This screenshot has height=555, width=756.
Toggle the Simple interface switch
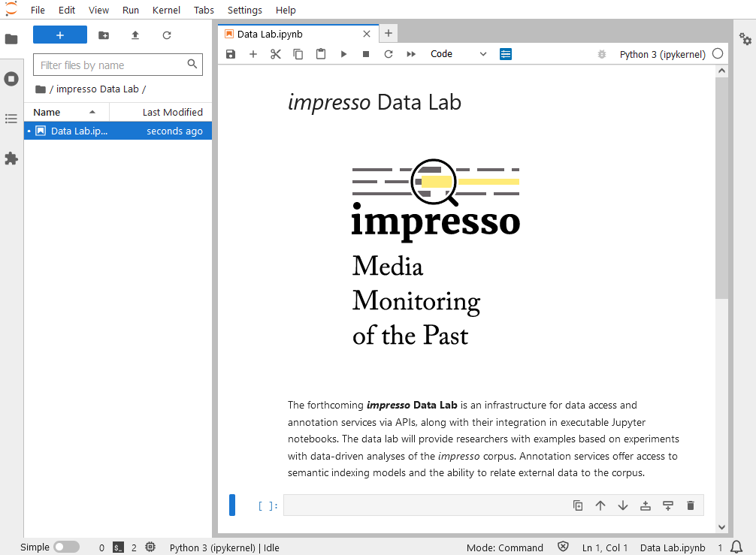[67, 547]
